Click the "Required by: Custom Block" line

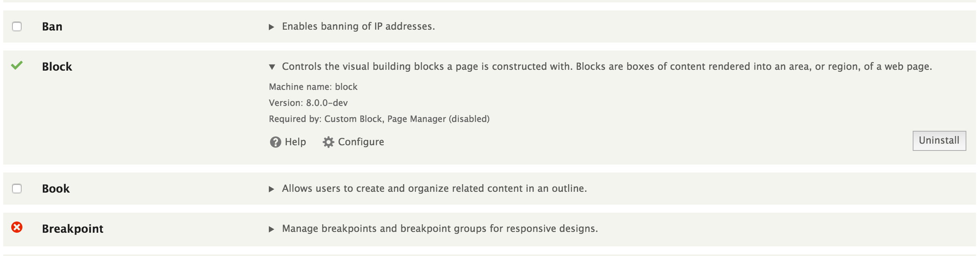[x=379, y=119]
